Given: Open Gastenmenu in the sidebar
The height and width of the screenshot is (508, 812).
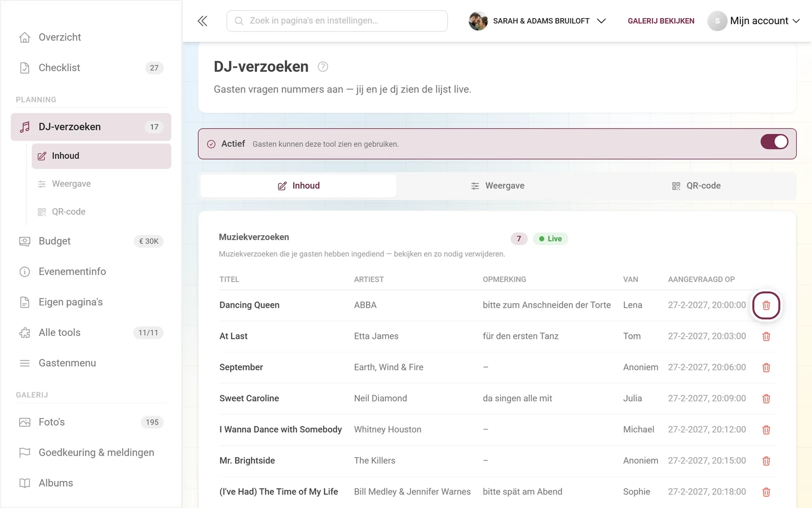Looking at the screenshot, I should pyautogui.click(x=91, y=363).
